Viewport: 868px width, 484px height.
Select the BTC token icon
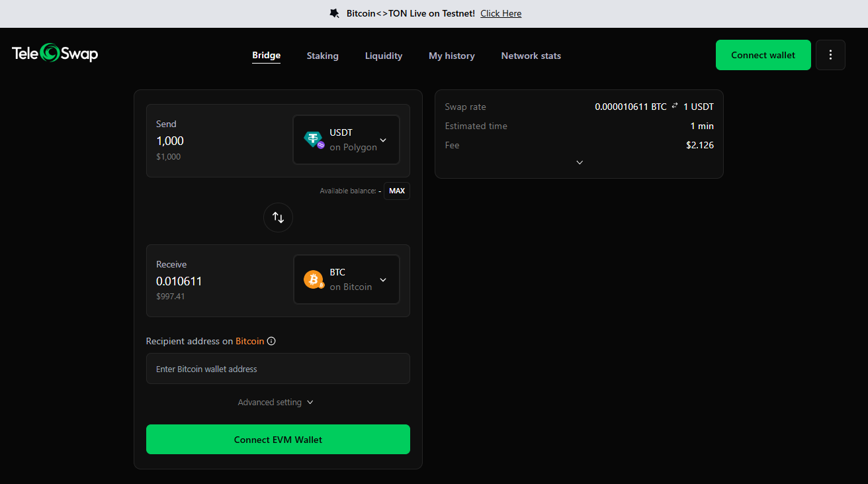pyautogui.click(x=312, y=279)
